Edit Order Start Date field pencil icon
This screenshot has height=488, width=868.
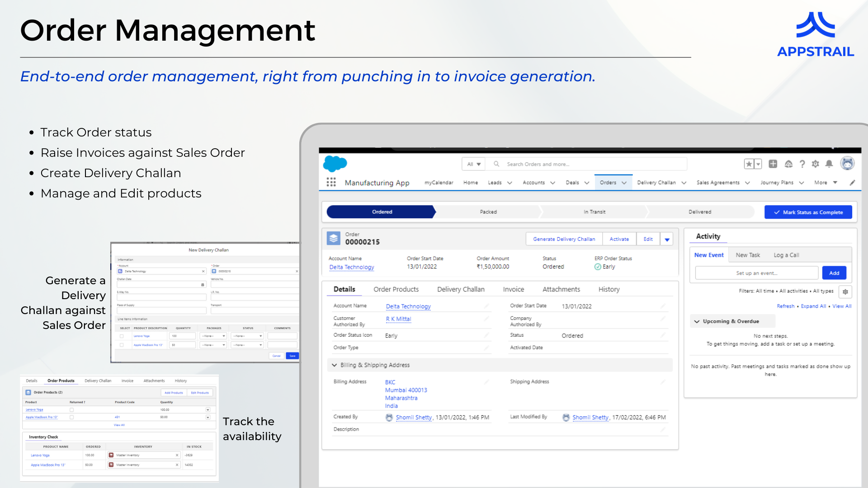coord(663,306)
